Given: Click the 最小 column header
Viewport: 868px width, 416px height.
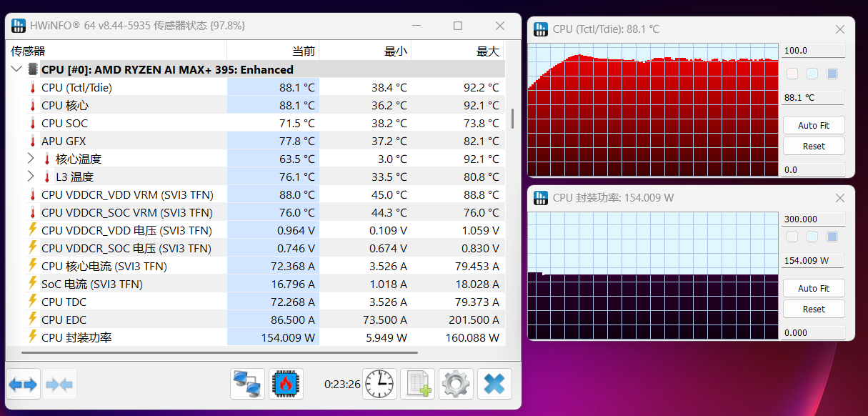Looking at the screenshot, I should 365,51.
